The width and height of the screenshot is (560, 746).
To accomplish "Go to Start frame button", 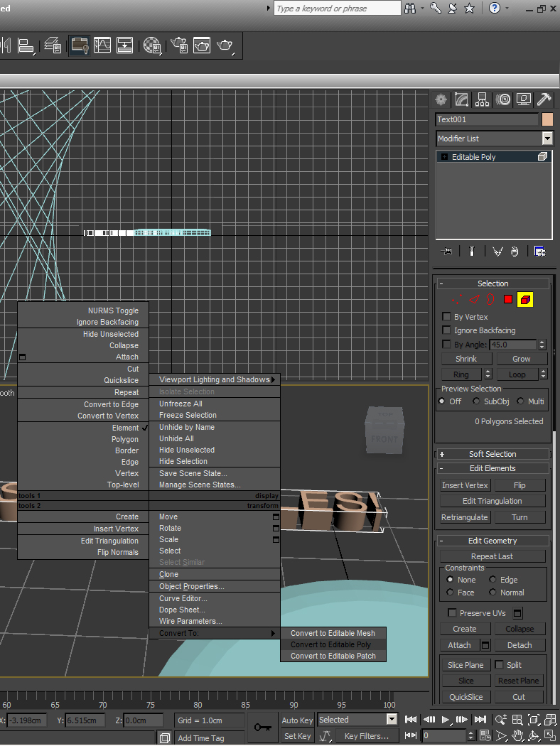I will tap(411, 720).
